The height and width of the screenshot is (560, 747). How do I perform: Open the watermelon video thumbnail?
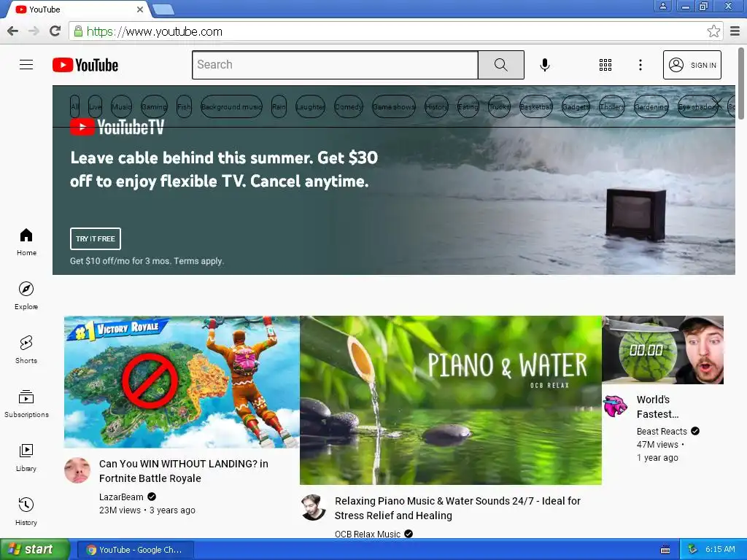[662, 350]
